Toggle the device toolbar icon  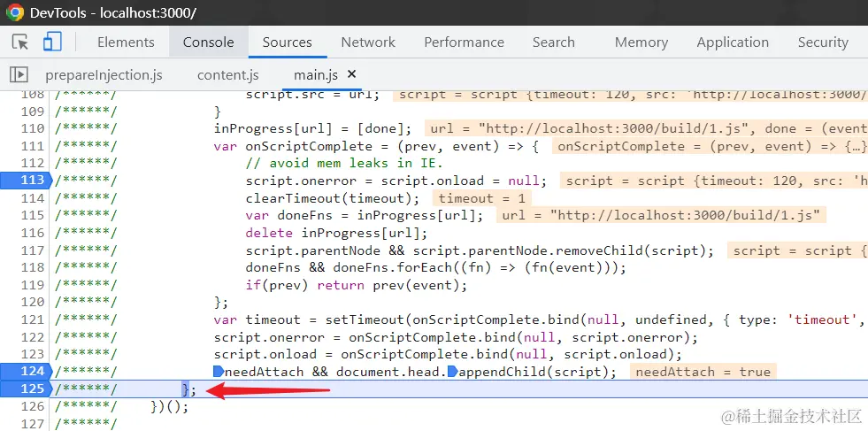click(52, 42)
